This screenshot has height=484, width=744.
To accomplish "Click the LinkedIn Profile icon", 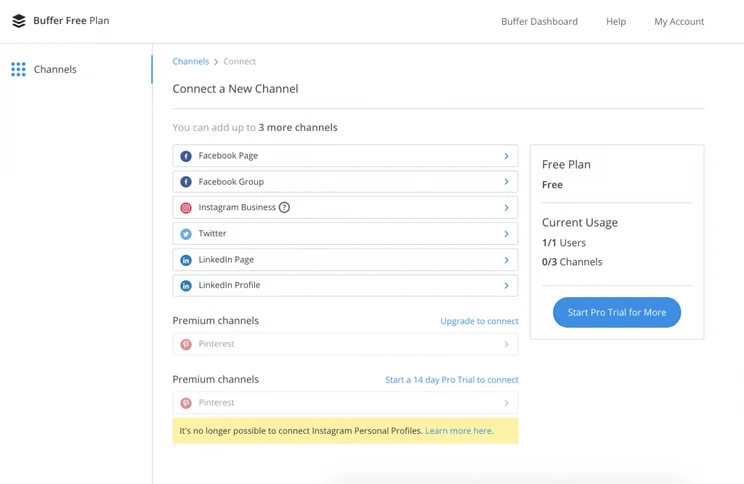I will pyautogui.click(x=186, y=286).
